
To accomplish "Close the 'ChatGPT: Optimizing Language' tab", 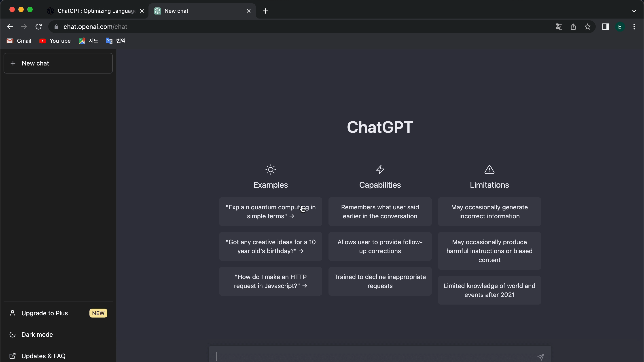I will point(142,11).
